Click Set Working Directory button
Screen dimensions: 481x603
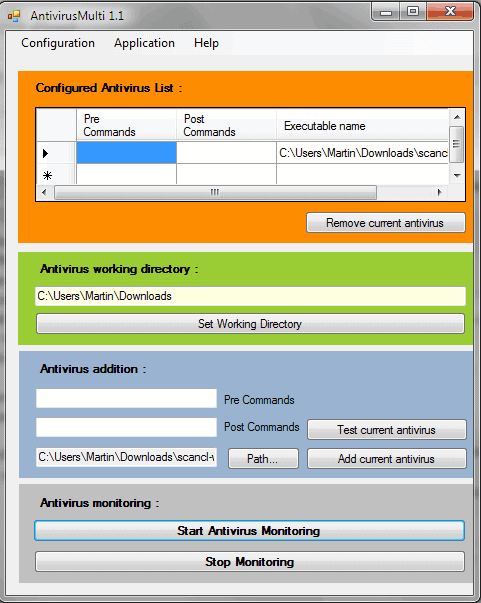(250, 324)
